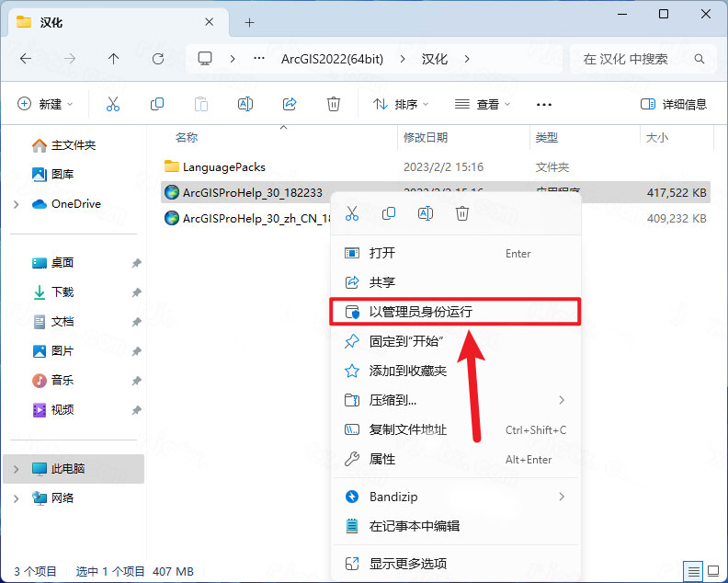Image resolution: width=728 pixels, height=583 pixels.
Task: Choose 打开 from context menu
Action: point(455,253)
